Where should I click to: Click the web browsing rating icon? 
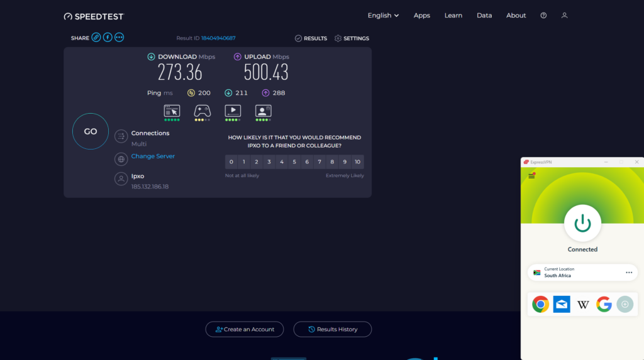click(x=172, y=112)
